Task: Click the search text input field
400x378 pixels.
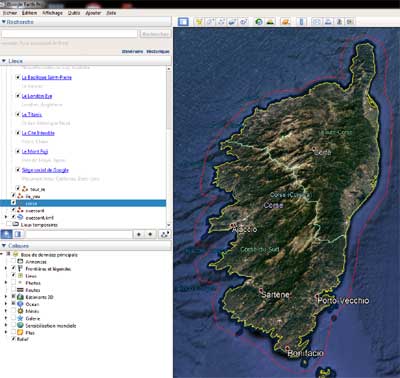Action: pos(69,34)
